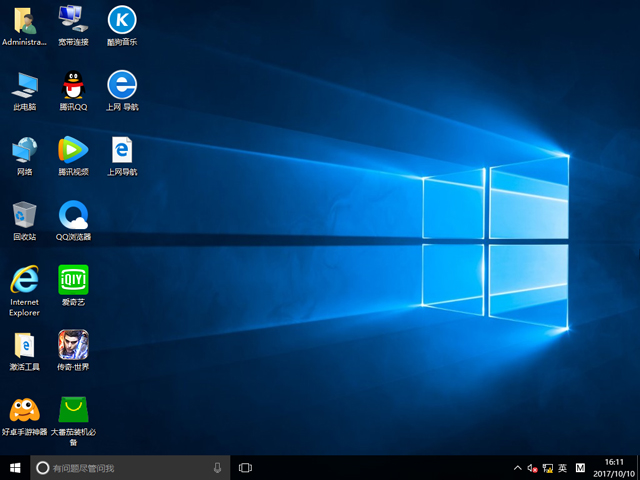
Task: Open the Administrator folder icon
Action: [x=24, y=20]
